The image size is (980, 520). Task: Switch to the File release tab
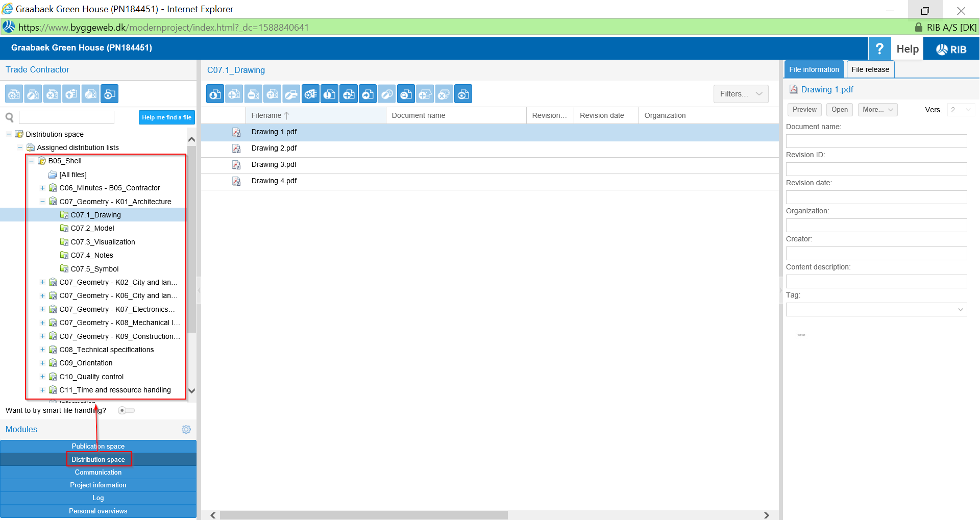(870, 69)
